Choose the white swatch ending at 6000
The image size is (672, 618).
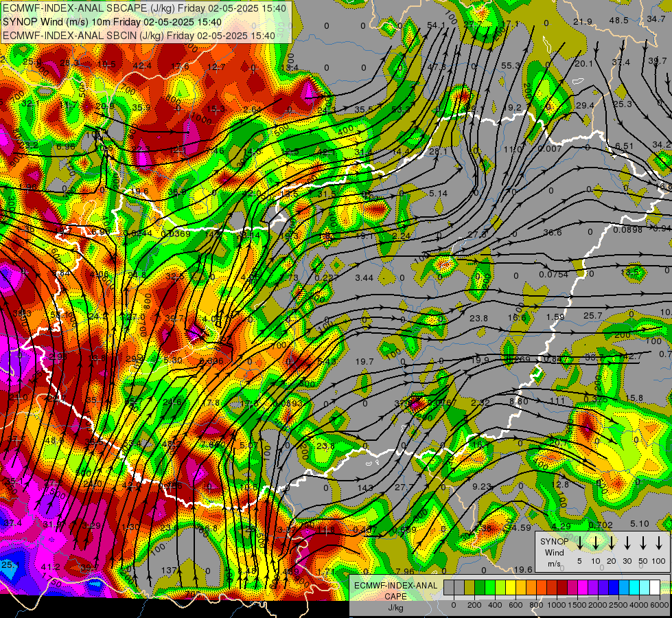(x=654, y=587)
